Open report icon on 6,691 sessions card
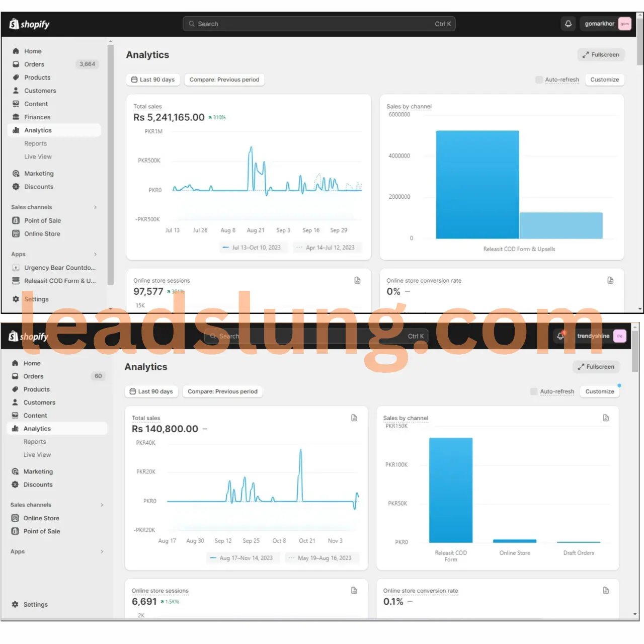This screenshot has height=644, width=644. (354, 591)
